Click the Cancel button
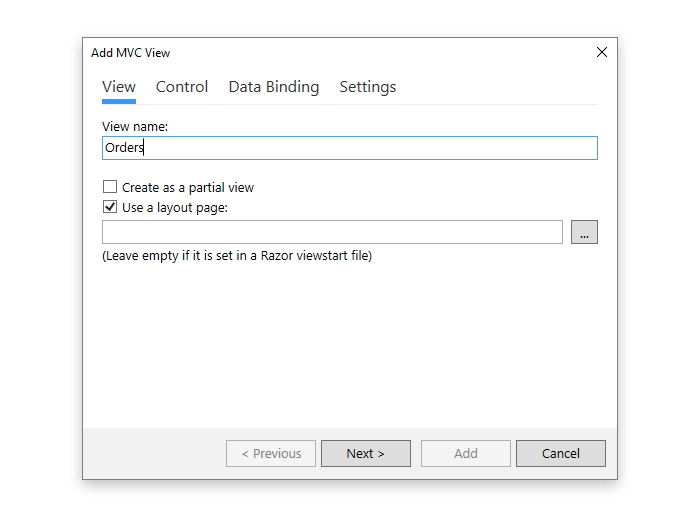Viewport: 700px width, 517px height. 561,453
